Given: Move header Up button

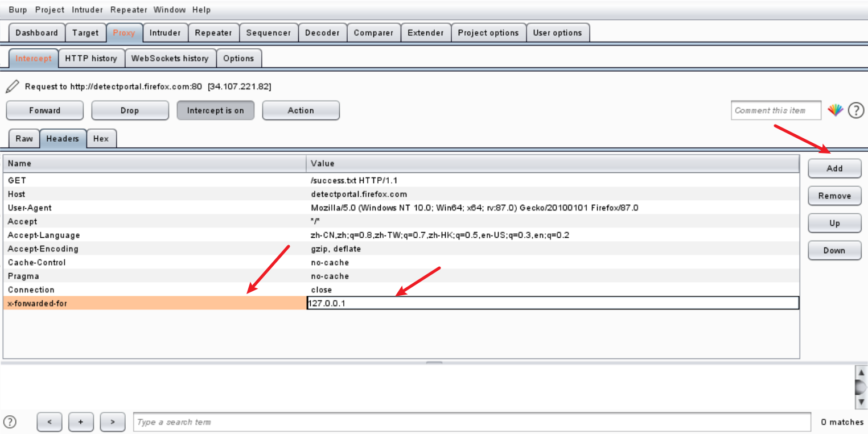Looking at the screenshot, I should (835, 223).
